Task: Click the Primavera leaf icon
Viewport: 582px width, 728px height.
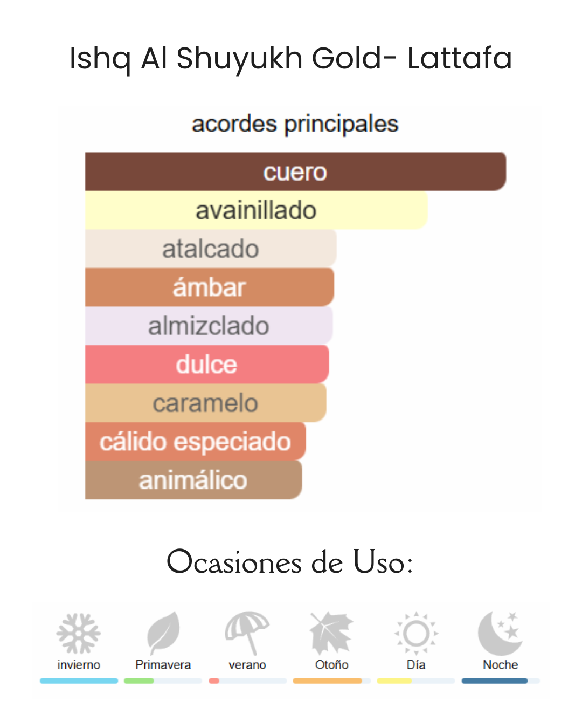Action: [163, 633]
